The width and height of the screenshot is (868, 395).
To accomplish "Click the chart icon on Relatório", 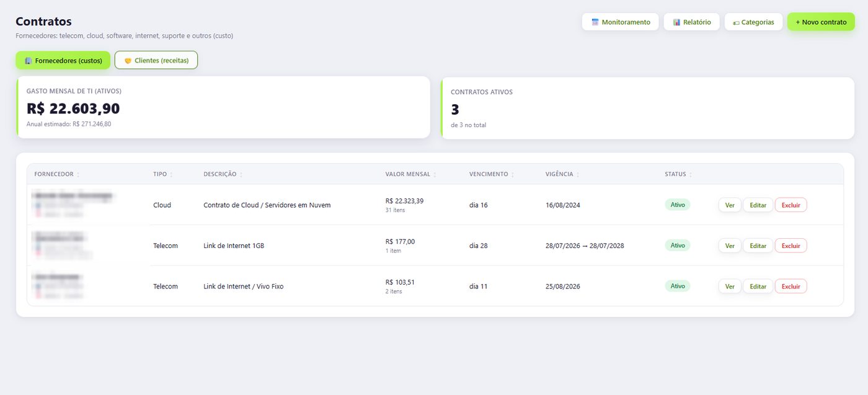I will pos(676,22).
